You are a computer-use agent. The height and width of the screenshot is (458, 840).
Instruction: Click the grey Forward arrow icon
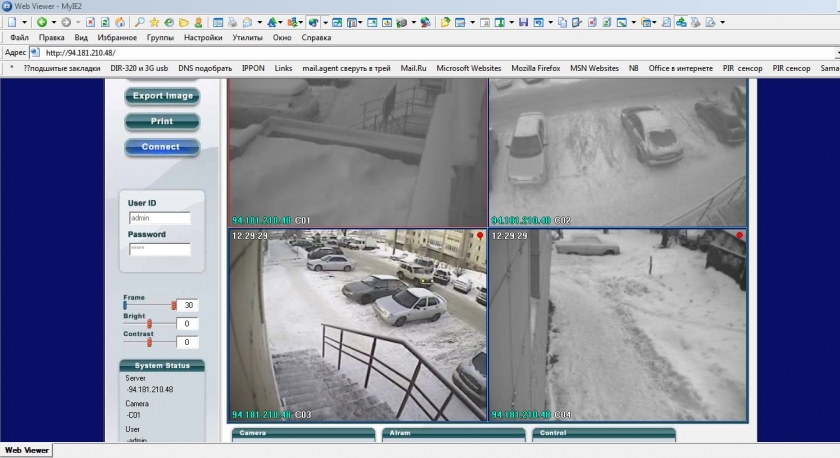coord(66,22)
